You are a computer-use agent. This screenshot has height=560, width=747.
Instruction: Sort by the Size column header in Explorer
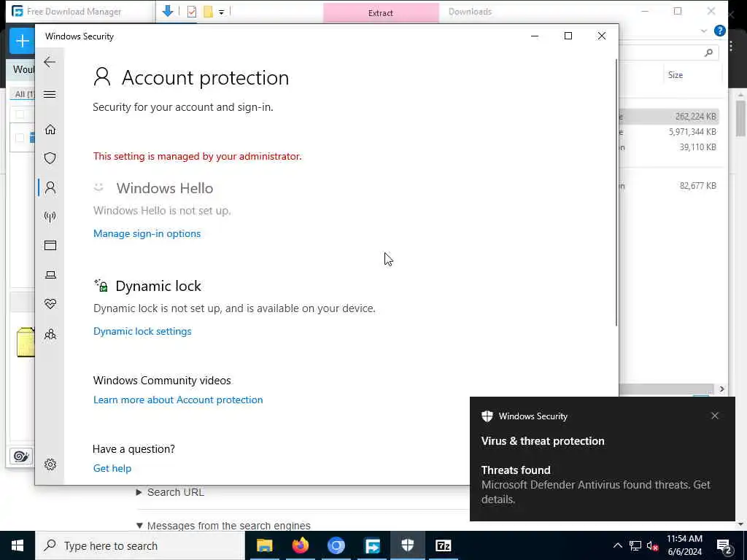pos(675,75)
